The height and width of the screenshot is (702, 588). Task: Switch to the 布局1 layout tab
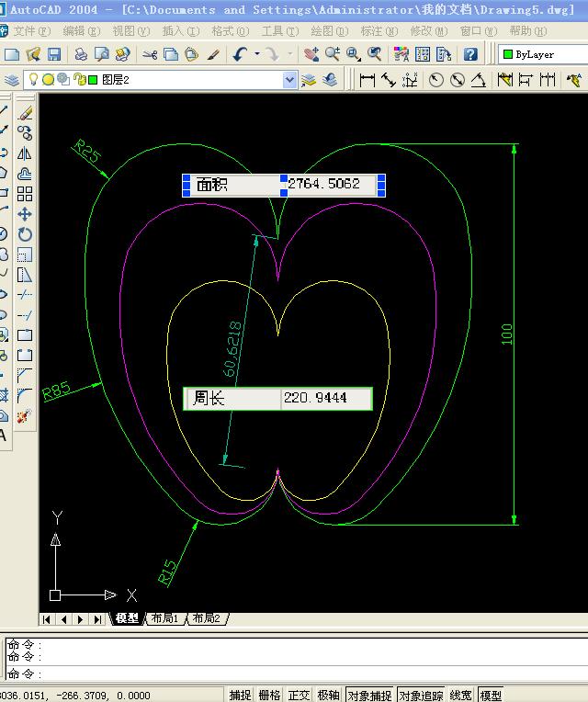[164, 618]
